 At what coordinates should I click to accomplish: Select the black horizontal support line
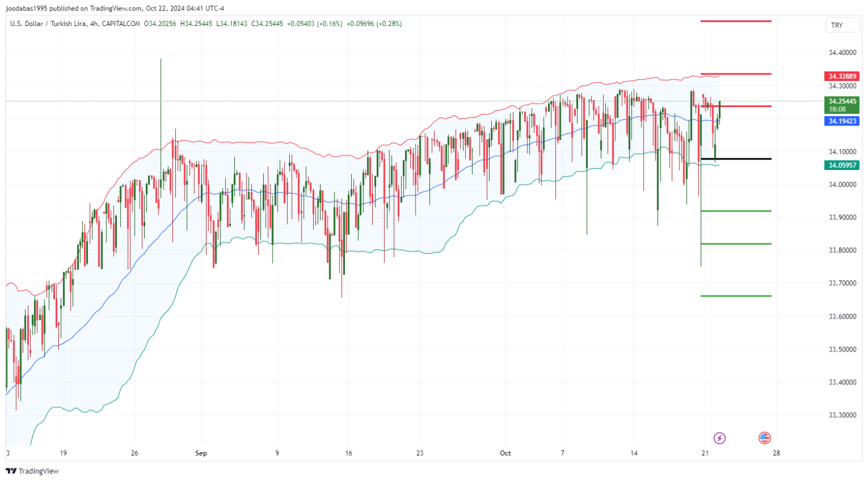pyautogui.click(x=735, y=158)
